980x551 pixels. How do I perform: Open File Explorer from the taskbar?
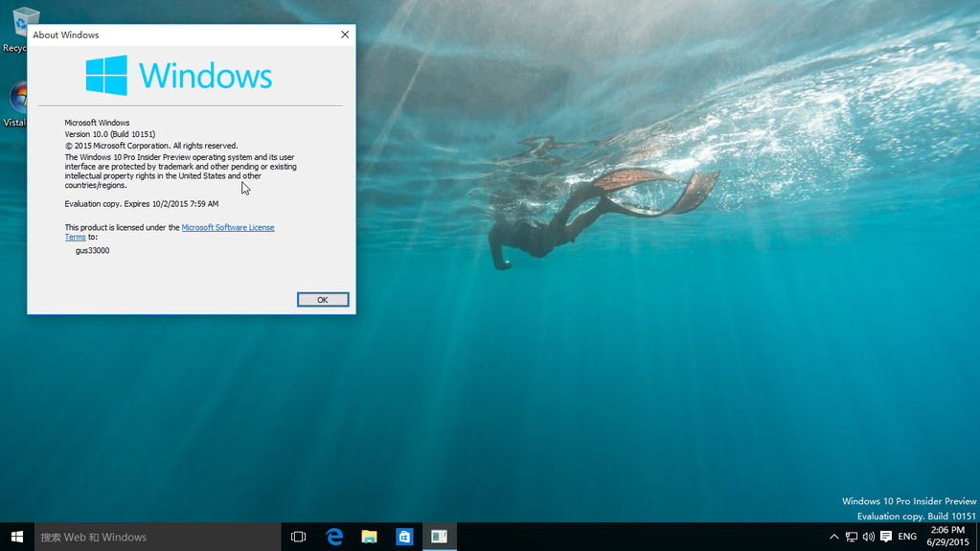(370, 537)
